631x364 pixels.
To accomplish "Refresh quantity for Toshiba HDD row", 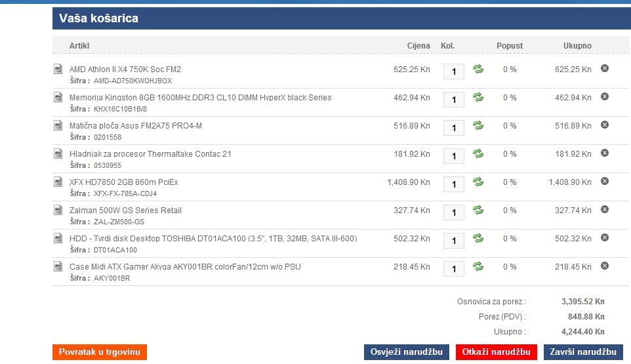I will [x=478, y=239].
